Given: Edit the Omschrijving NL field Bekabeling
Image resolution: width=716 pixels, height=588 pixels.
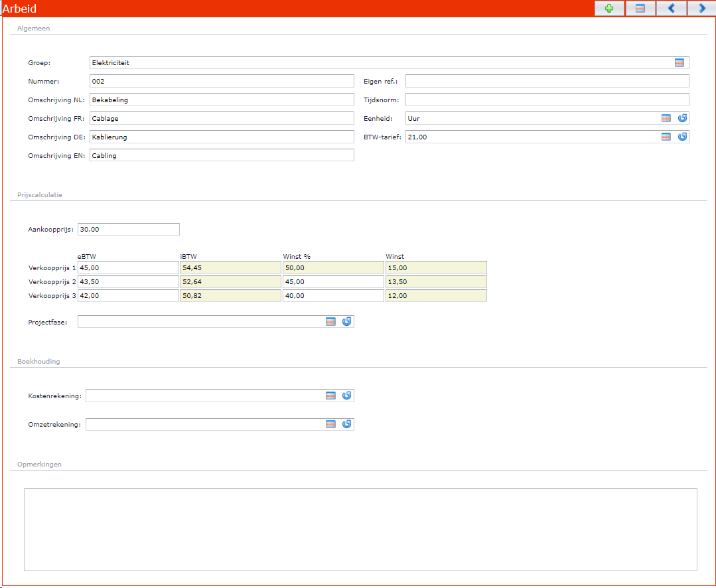Looking at the screenshot, I should pyautogui.click(x=222, y=100).
